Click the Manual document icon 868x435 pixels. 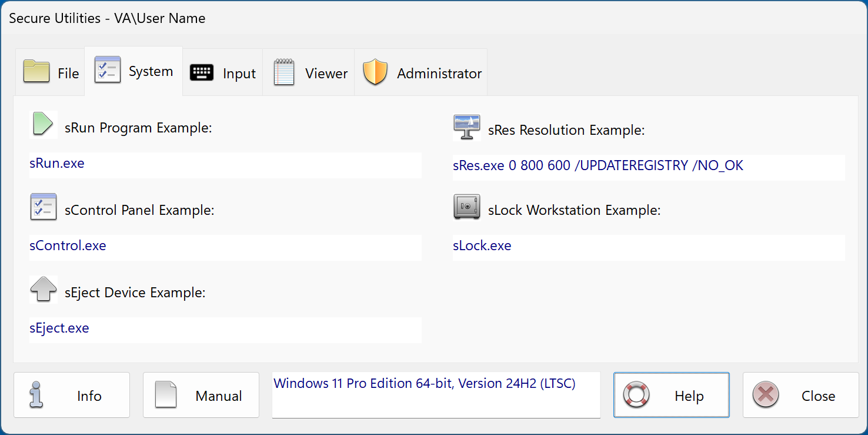(166, 395)
